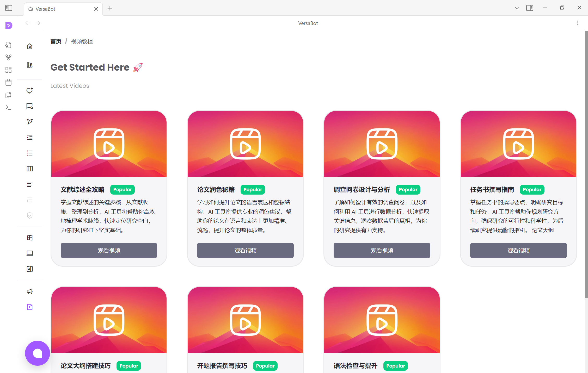Viewport: 588px width, 373px height.
Task: Toggle the left sidebar panel
Action: pos(9,8)
